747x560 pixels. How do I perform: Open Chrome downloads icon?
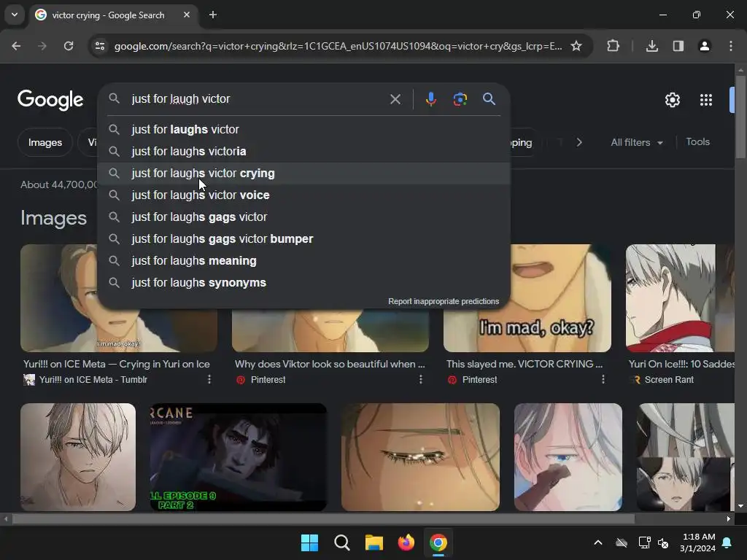coord(651,46)
